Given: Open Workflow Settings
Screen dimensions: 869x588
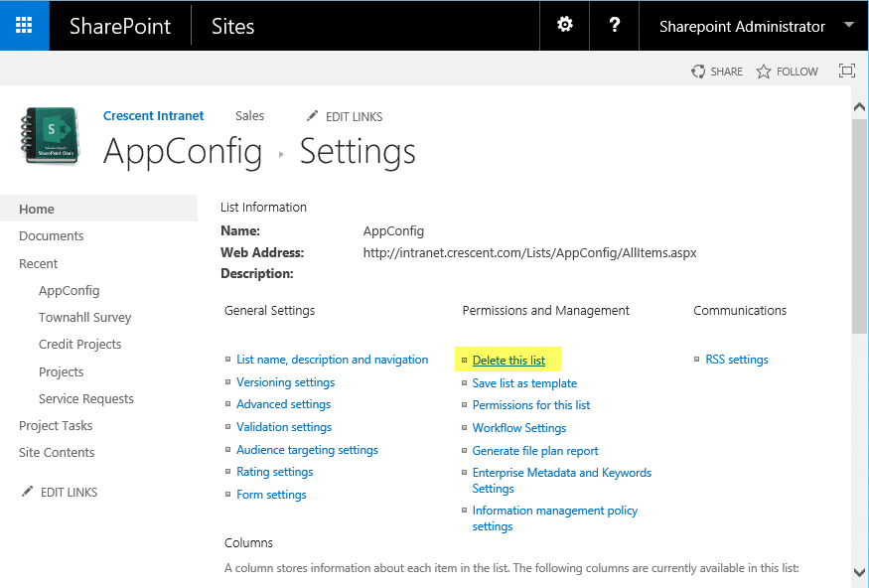Looking at the screenshot, I should click(x=518, y=427).
